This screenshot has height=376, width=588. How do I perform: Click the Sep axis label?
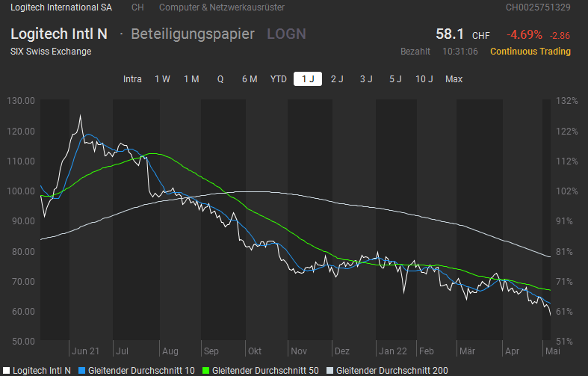click(x=211, y=351)
